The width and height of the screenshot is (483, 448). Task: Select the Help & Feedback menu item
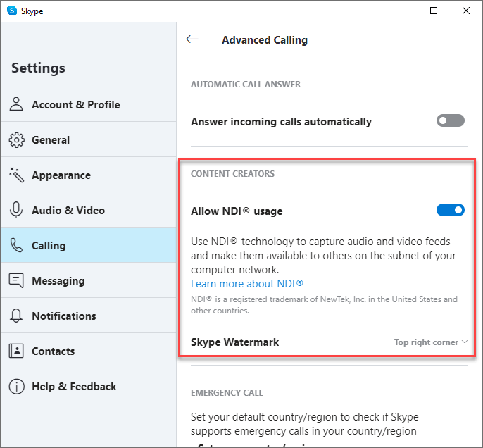click(x=74, y=387)
